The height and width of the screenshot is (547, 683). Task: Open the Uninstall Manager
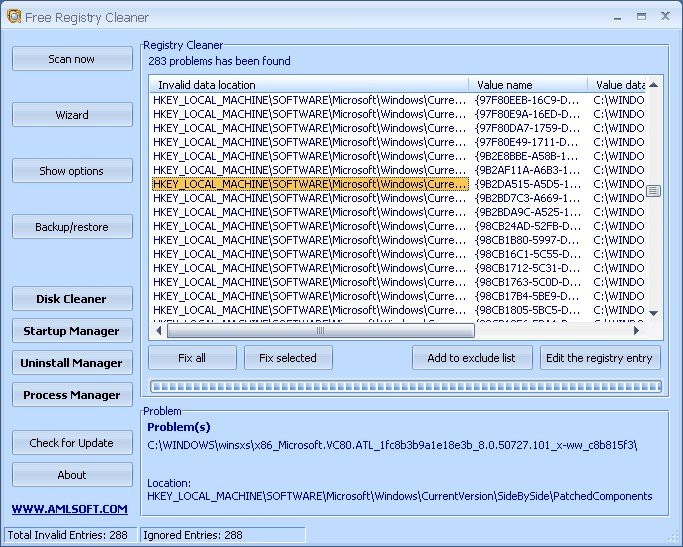pos(72,363)
